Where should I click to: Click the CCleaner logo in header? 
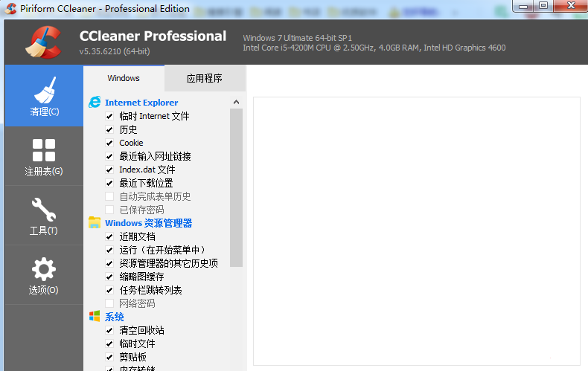[42, 43]
